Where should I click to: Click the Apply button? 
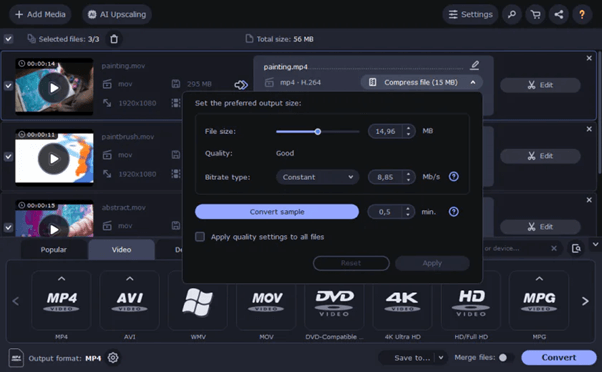click(432, 263)
